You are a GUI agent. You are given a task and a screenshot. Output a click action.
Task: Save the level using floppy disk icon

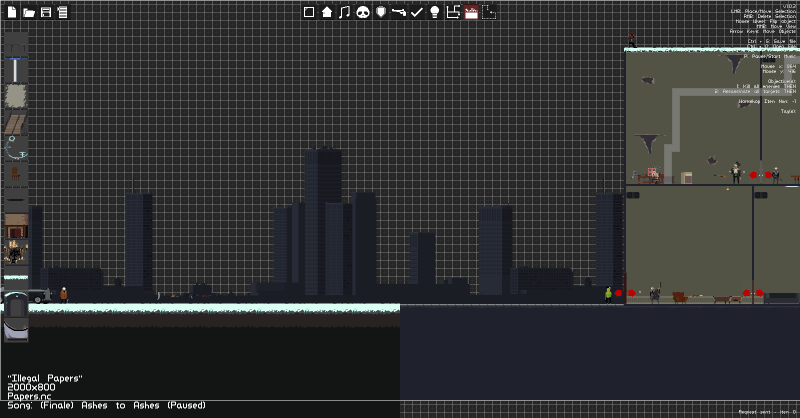coord(46,12)
